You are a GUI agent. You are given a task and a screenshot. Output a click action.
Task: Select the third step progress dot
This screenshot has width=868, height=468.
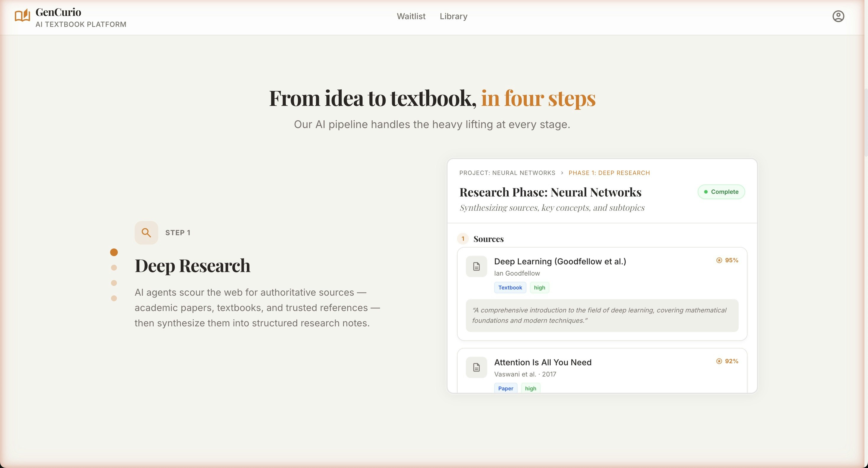pyautogui.click(x=114, y=283)
